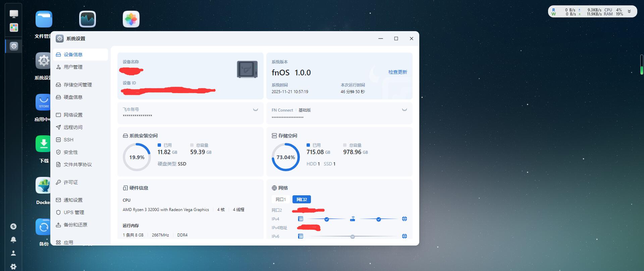Click the 检查更新 link
Viewport: 644px width, 271px height.
point(397,72)
